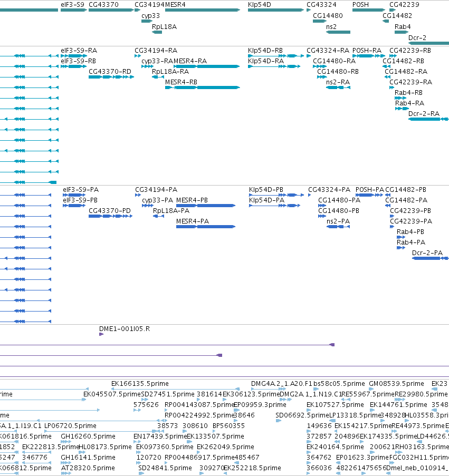Click the EK097360.5prime EST feature
The height and width of the screenshot is (476, 449).
(139, 452)
